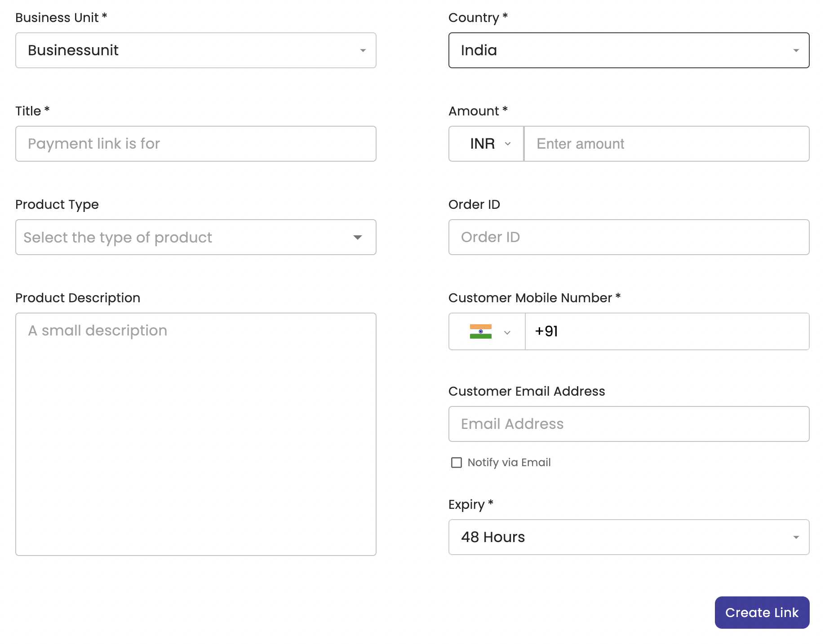Focus the Product Description text area
The height and width of the screenshot is (644, 825).
pyautogui.click(x=196, y=434)
